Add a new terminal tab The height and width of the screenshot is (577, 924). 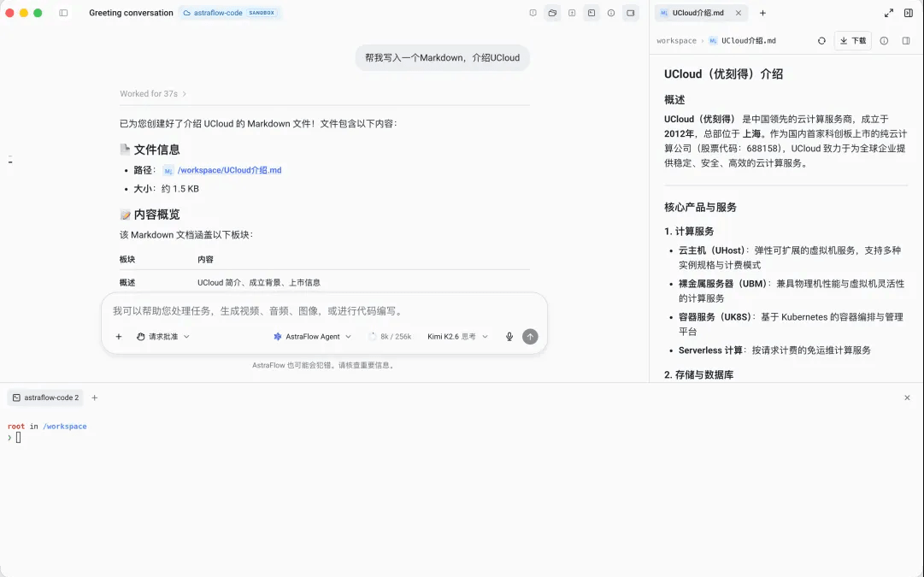pyautogui.click(x=94, y=397)
